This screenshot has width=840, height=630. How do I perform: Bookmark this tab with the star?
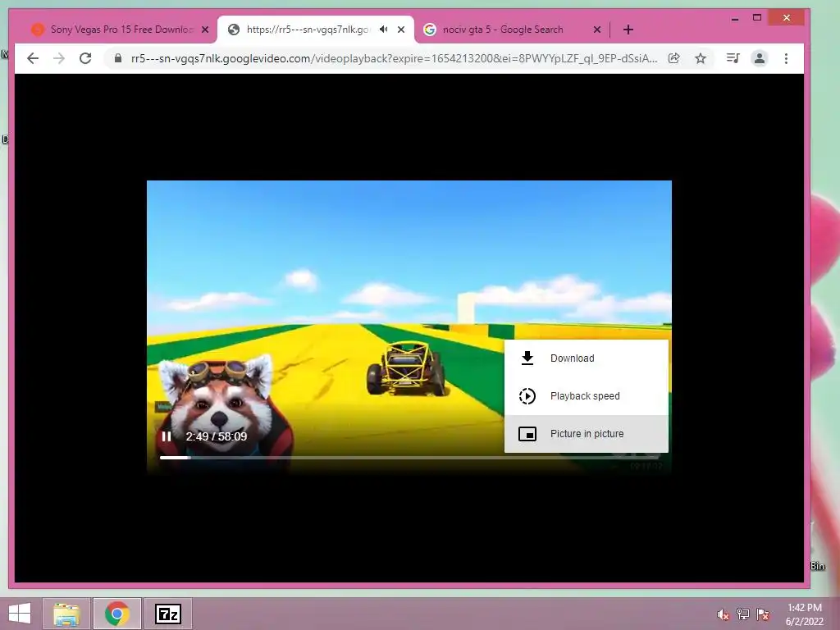click(x=701, y=58)
